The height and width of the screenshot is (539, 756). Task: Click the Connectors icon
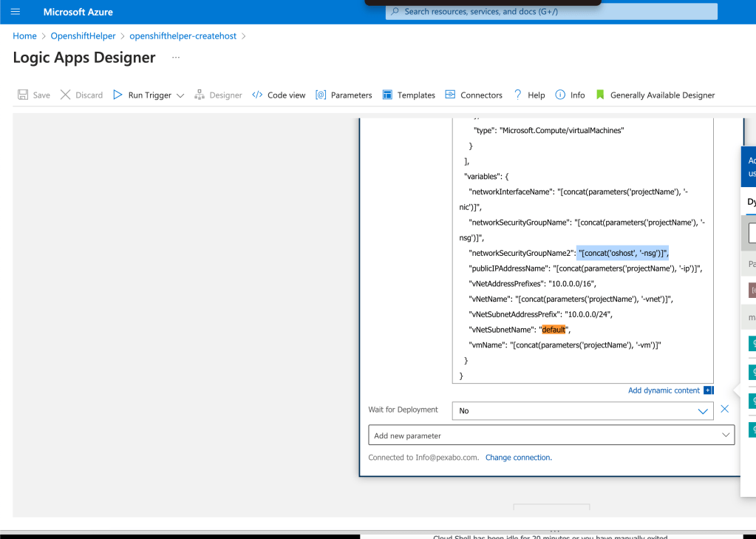(450, 95)
